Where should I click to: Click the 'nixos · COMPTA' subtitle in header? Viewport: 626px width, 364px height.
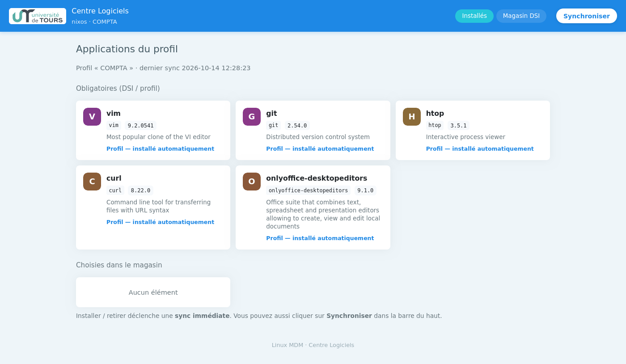[94, 22]
